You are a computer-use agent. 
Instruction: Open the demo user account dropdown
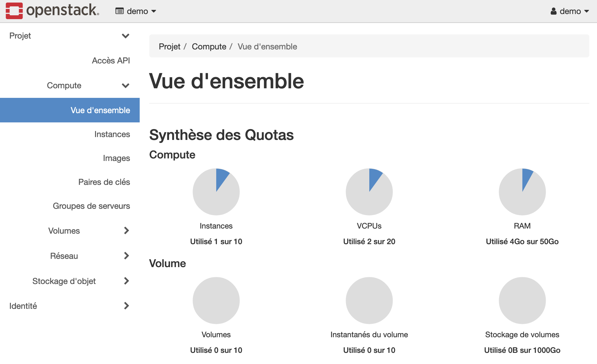[x=571, y=11]
